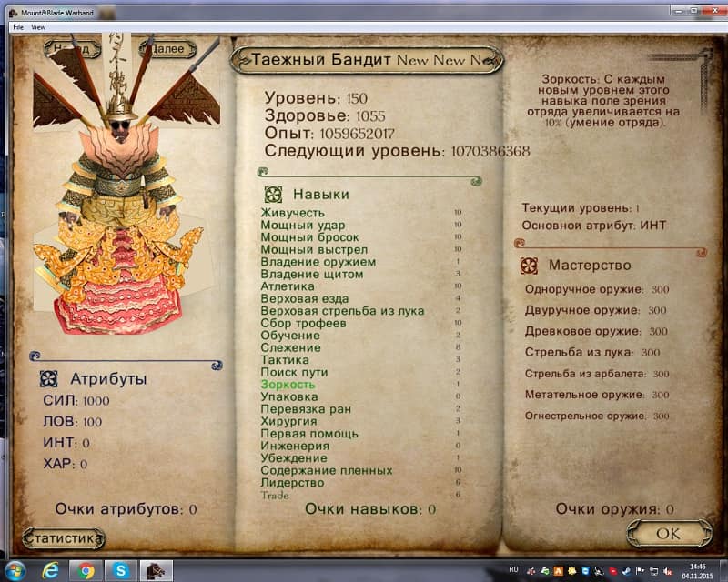
Task: Launch Google Chrome from the taskbar
Action: coord(86,570)
